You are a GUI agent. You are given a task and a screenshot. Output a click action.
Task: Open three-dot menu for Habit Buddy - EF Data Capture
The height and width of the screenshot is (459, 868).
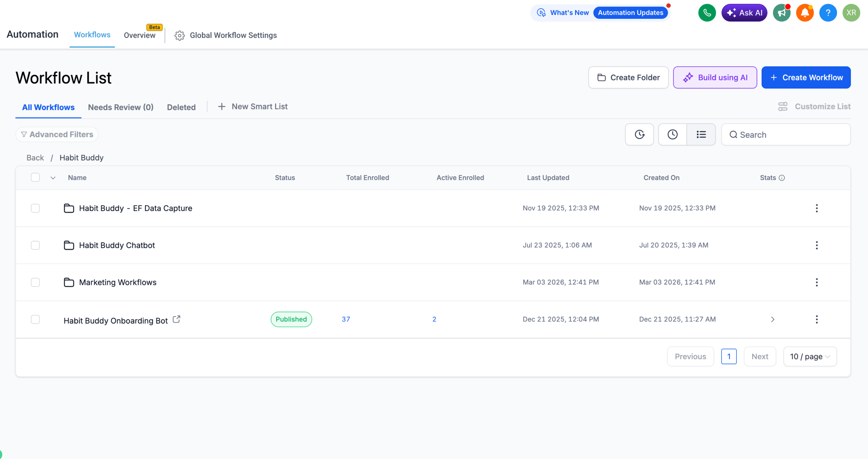coord(817,208)
